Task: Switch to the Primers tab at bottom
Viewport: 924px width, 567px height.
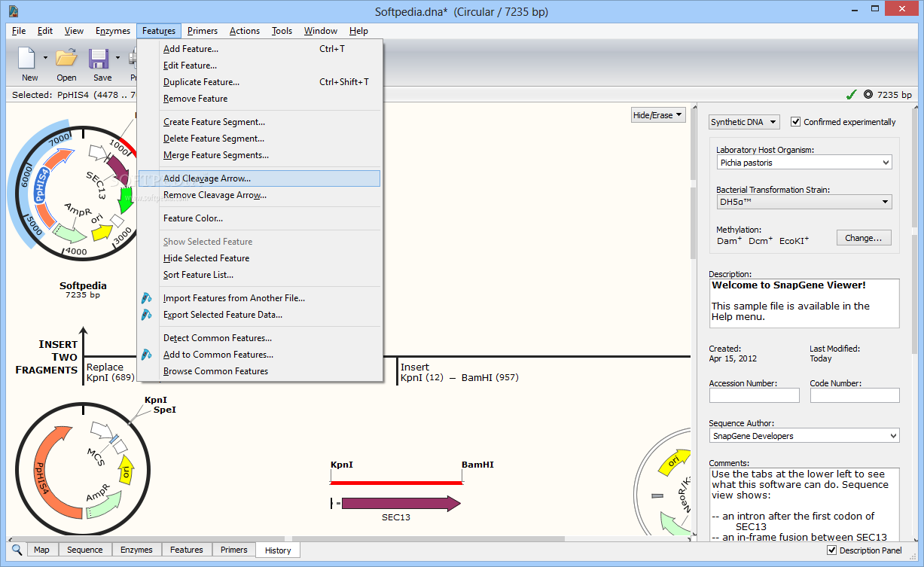Action: pyautogui.click(x=234, y=550)
